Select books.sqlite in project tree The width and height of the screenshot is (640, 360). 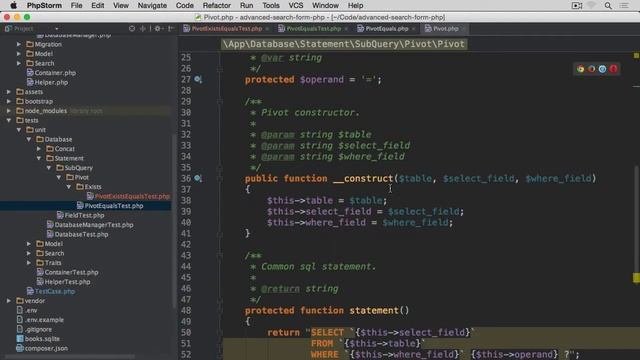click(42, 339)
